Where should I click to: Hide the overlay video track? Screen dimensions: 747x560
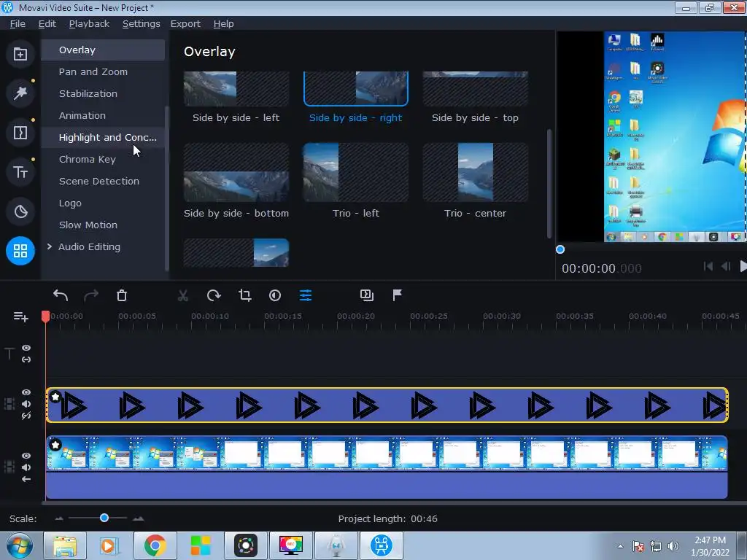pyautogui.click(x=26, y=392)
